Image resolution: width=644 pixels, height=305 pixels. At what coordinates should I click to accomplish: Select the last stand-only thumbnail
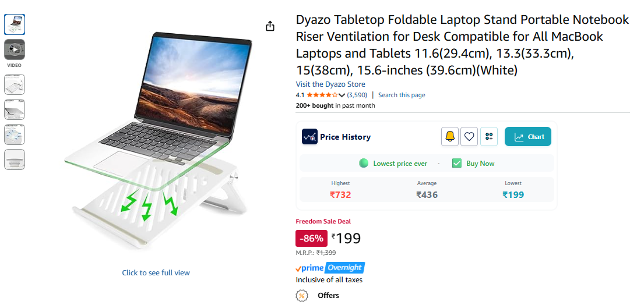click(x=15, y=159)
